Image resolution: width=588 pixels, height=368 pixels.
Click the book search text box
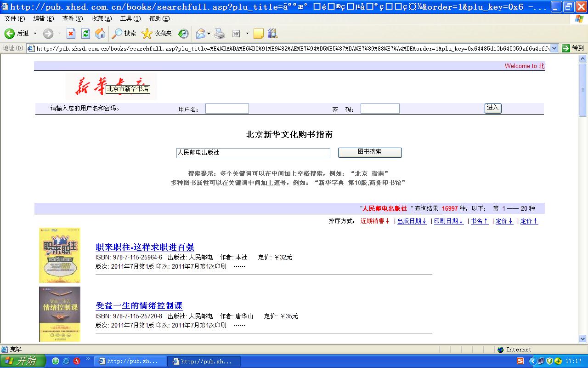tap(253, 153)
